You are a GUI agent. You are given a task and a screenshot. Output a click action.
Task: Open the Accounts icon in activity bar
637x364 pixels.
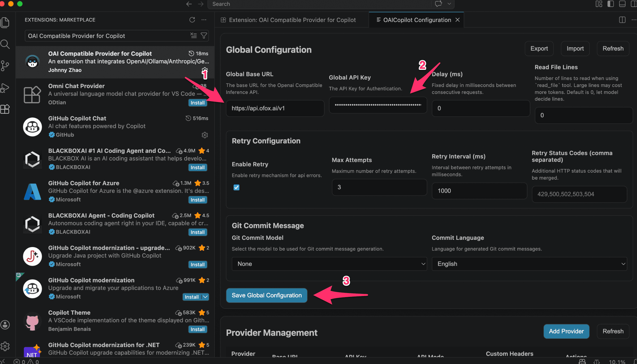[x=5, y=325]
